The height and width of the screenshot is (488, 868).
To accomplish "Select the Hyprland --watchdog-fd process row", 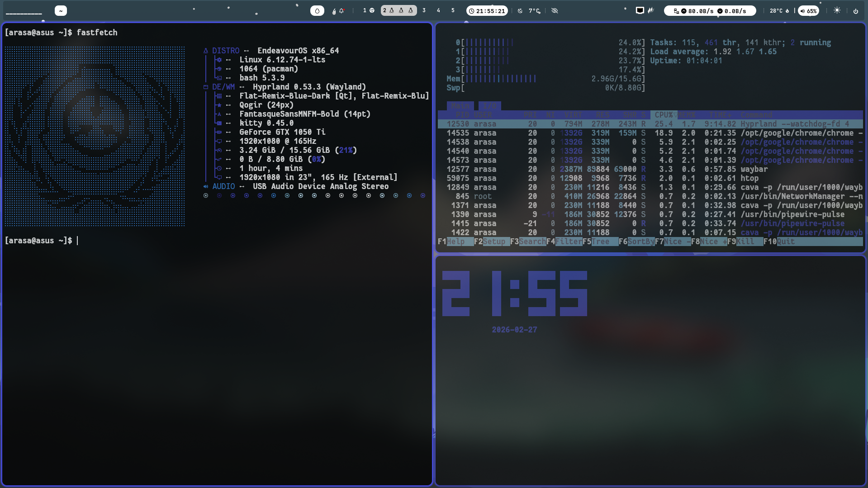I will click(650, 124).
